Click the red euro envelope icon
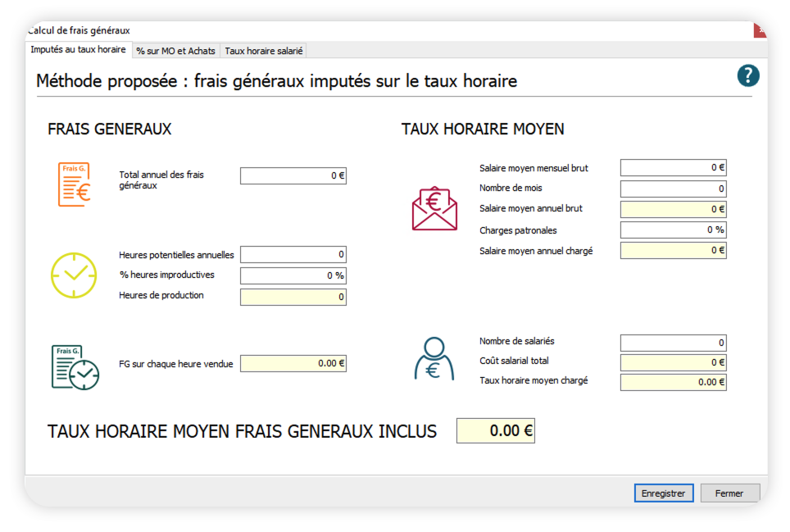This screenshot has width=790, height=532. (x=434, y=208)
